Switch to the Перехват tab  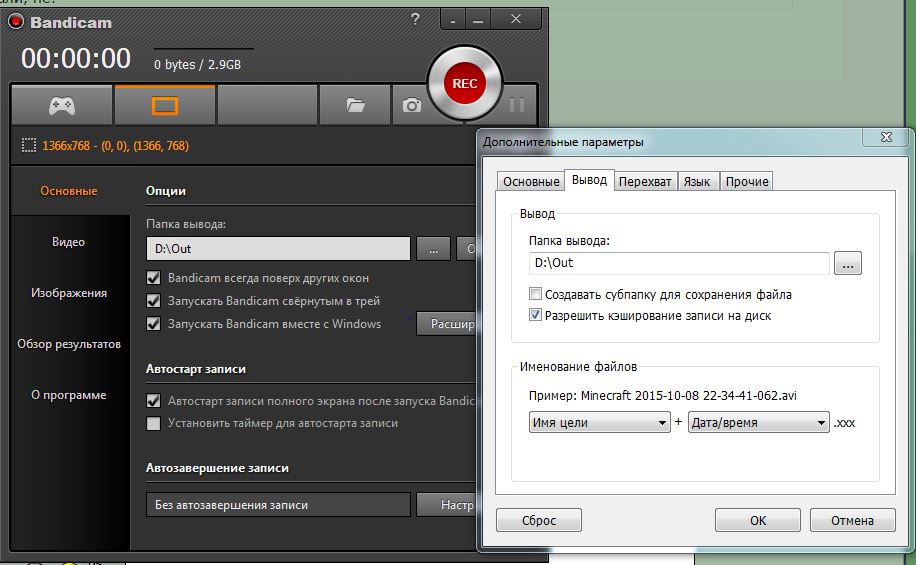click(645, 182)
